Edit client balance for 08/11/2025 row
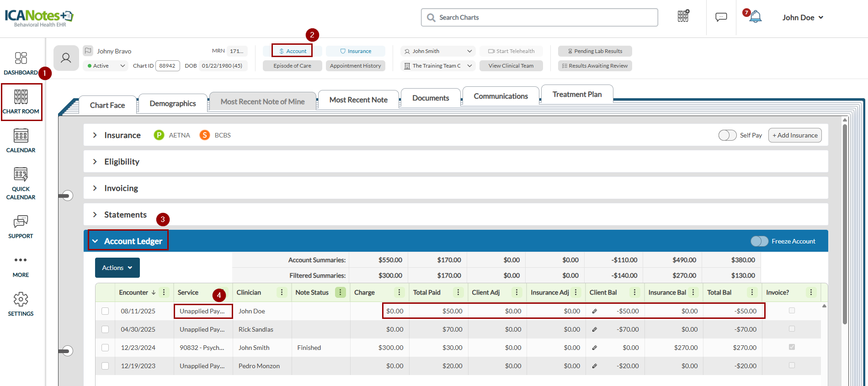Screen dimensions: 868x386 (595, 311)
